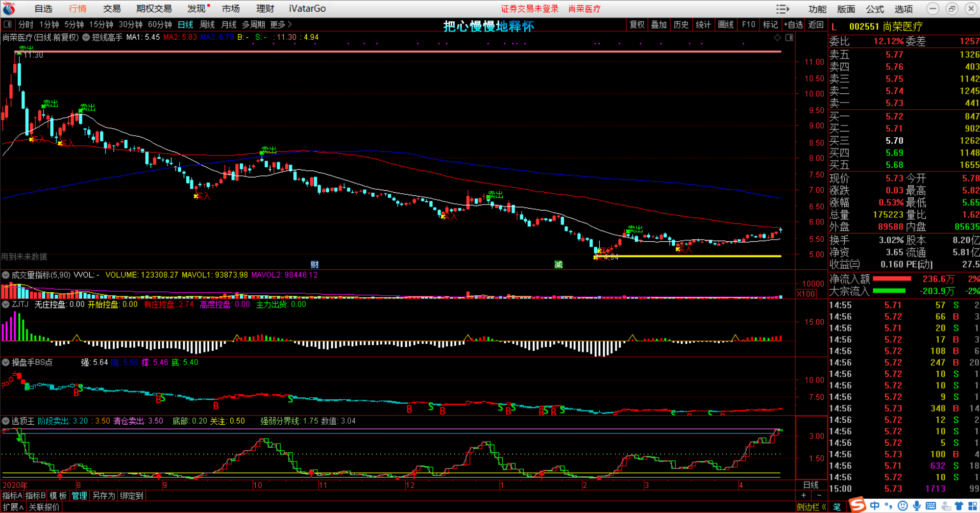This screenshot has height=513, width=980.
Task: Expand 更多 period options
Action: pyautogui.click(x=281, y=24)
